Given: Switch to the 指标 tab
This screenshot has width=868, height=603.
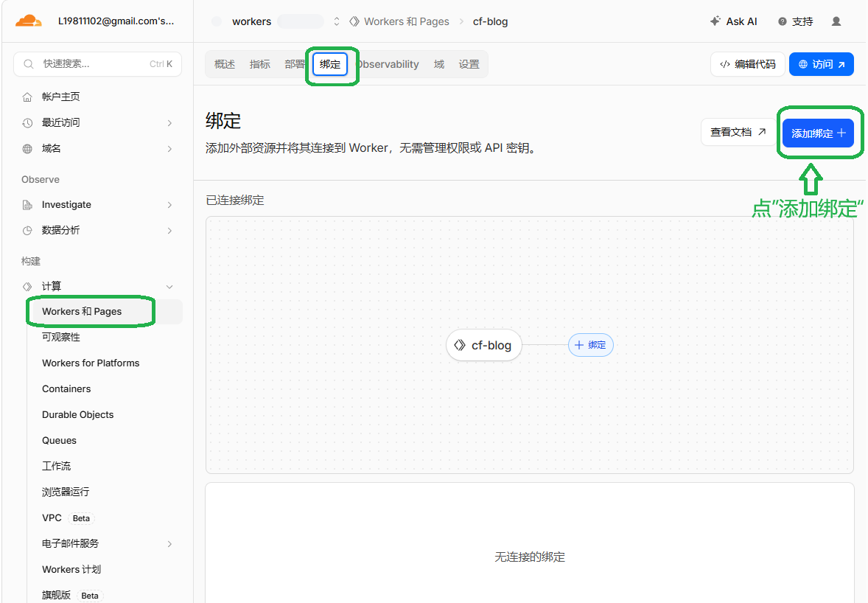Looking at the screenshot, I should pos(259,64).
